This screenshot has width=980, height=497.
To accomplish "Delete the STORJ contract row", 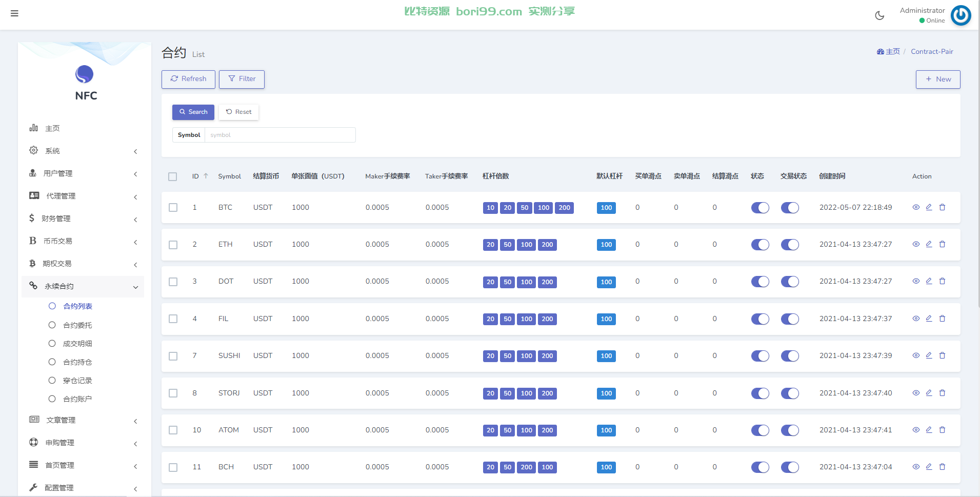I will pos(942,393).
